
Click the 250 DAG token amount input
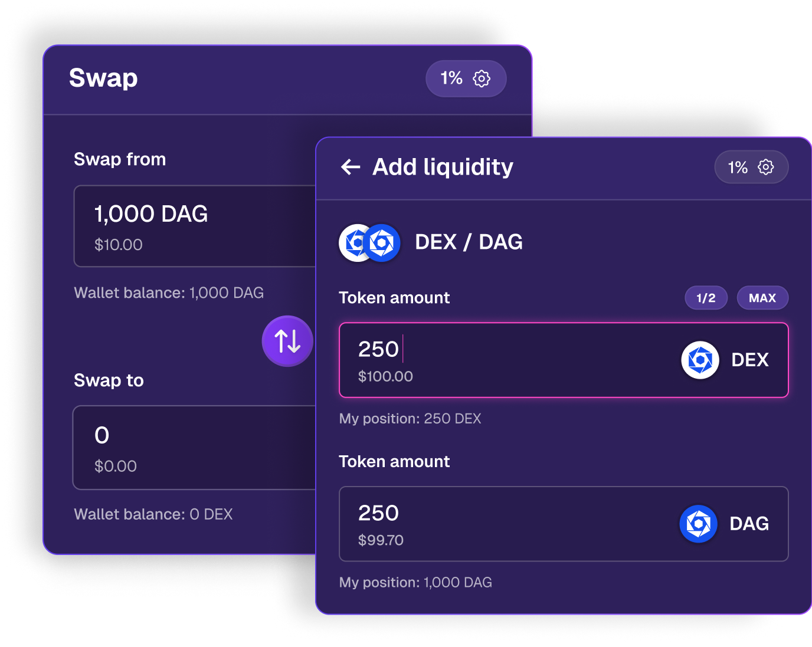pyautogui.click(x=502, y=524)
